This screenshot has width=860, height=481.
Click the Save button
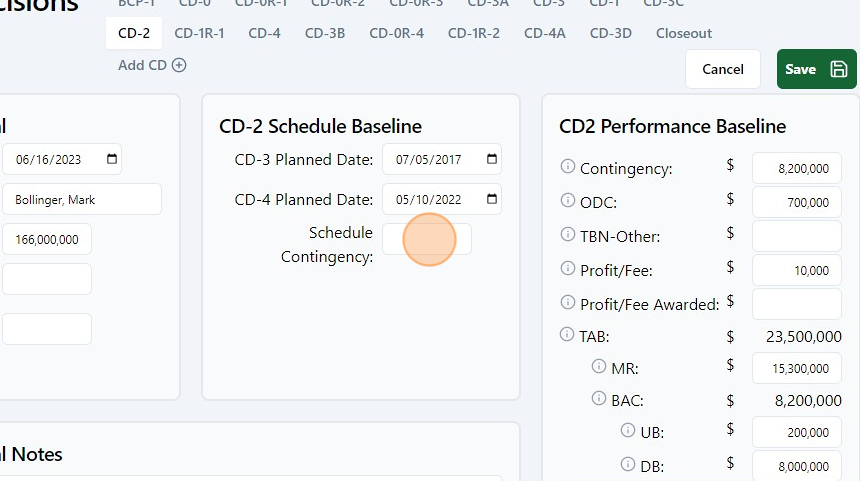[x=816, y=69]
